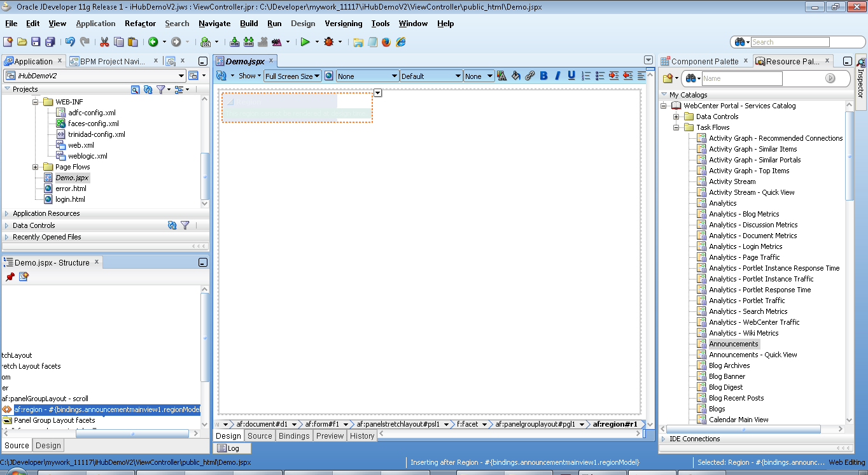The height and width of the screenshot is (475, 868).
Task: Select Announcements task flow
Action: point(734,344)
